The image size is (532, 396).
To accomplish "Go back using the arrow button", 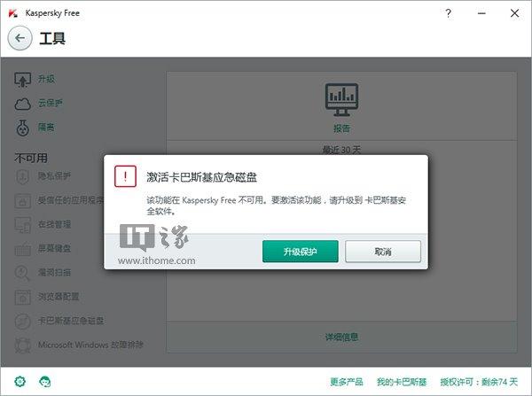I will point(20,38).
